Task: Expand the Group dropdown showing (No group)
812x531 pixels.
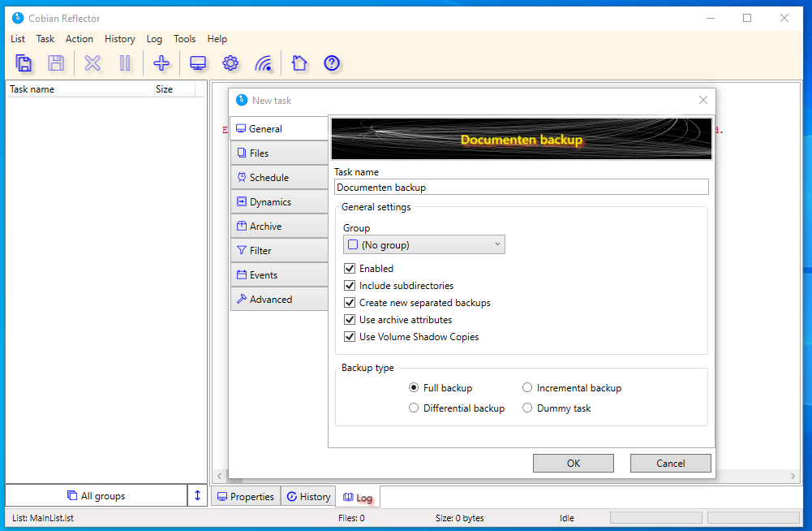Action: tap(423, 244)
